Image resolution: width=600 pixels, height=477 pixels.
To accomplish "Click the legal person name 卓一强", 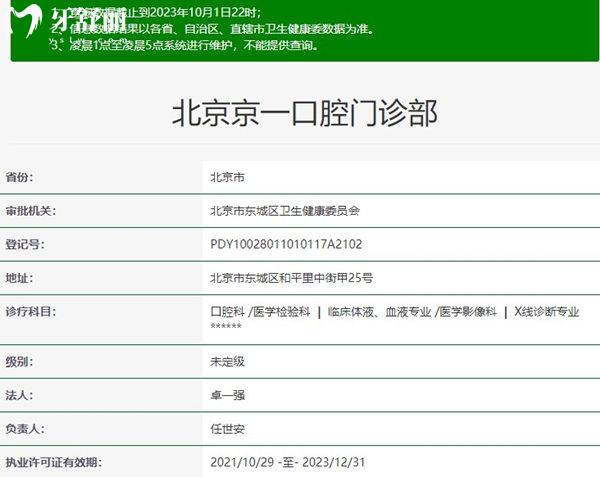I will (x=227, y=395).
